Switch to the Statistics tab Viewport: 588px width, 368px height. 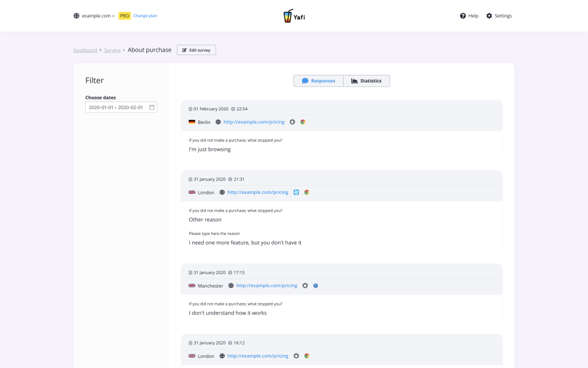tap(366, 81)
